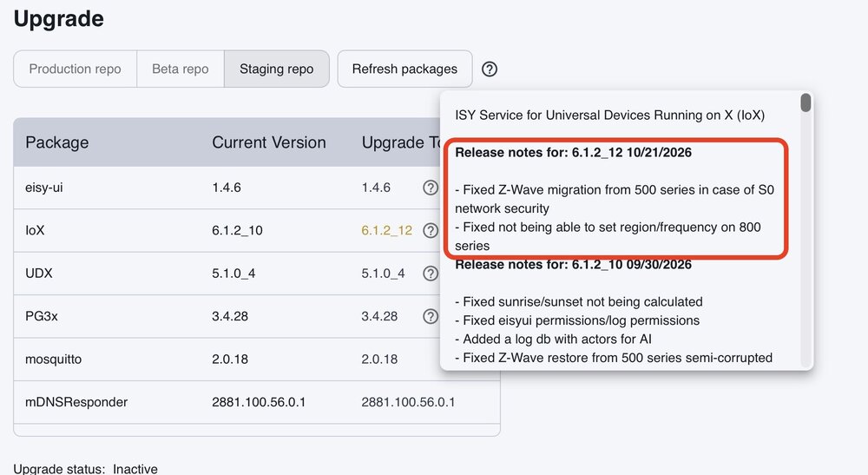This screenshot has height=475, width=868.
Task: Select the Beta repo tab
Action: tap(181, 69)
